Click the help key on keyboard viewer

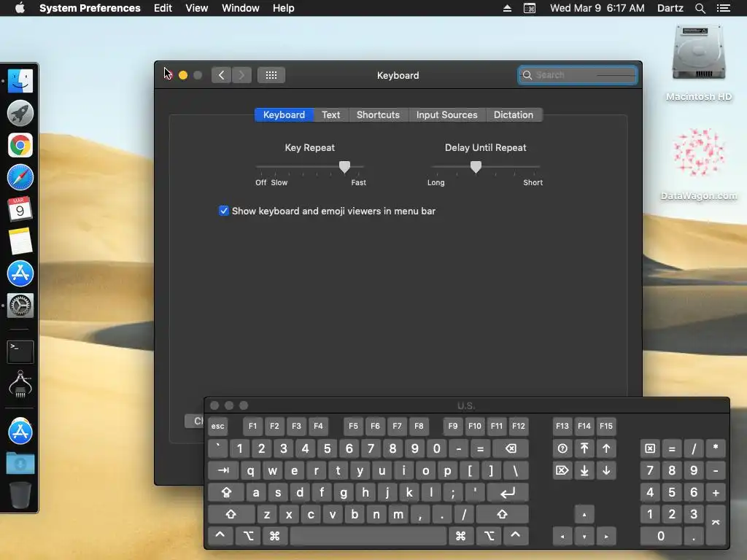coord(562,448)
